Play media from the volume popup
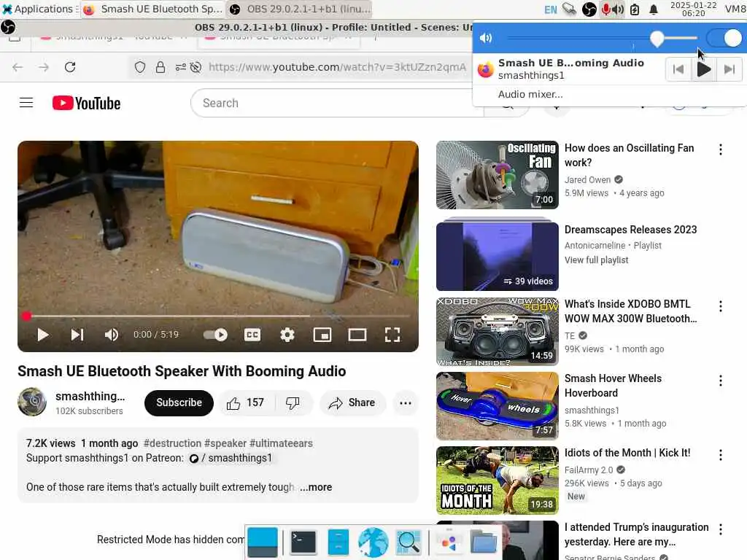This screenshot has height=560, width=747. coord(704,69)
